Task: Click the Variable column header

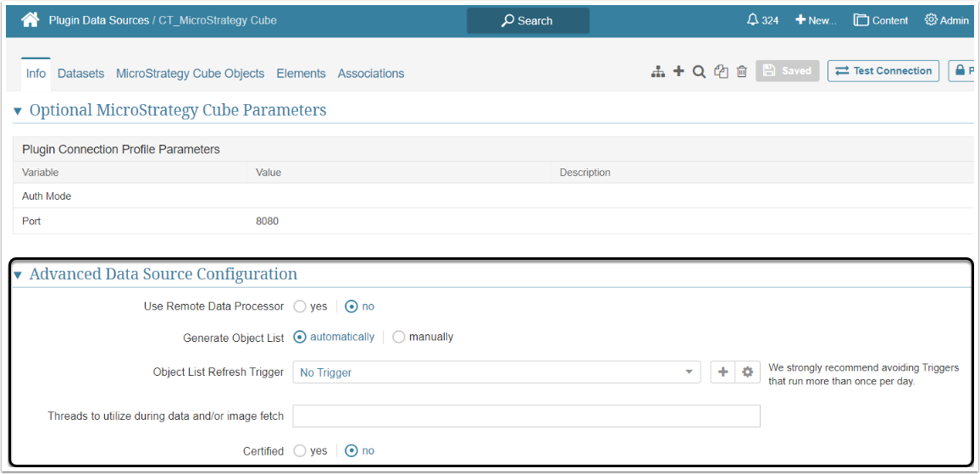Action: (41, 173)
